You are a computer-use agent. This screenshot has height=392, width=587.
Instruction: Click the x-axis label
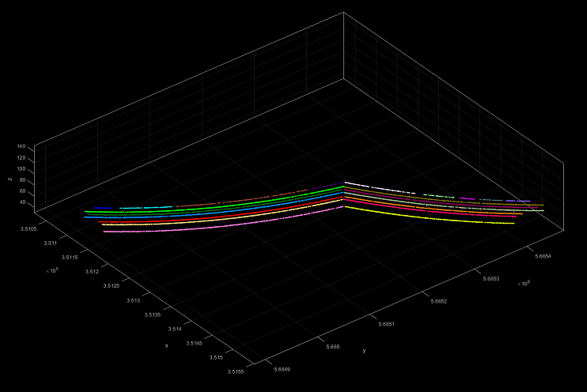166,345
